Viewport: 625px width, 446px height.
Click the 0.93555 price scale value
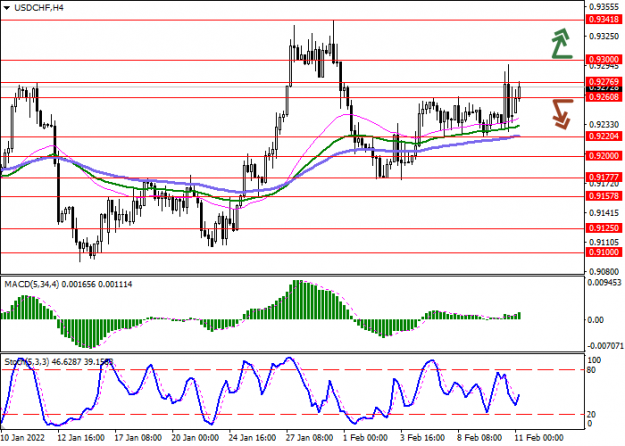[x=604, y=7]
